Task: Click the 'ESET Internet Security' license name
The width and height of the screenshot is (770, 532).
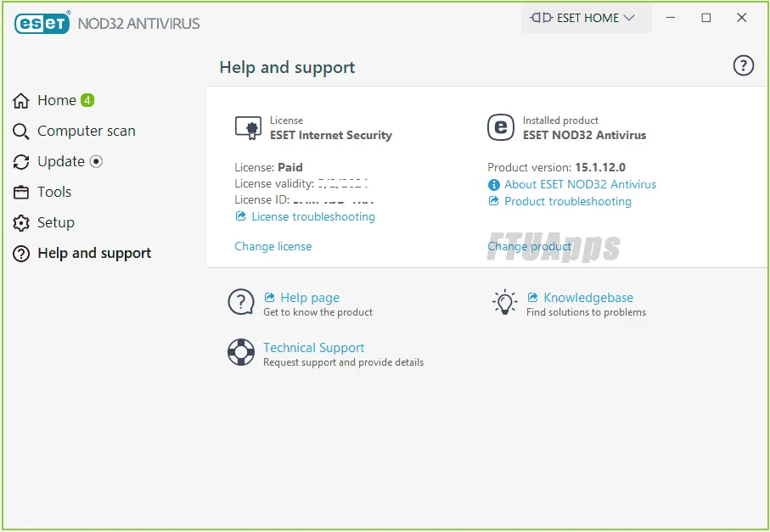Action: click(x=331, y=135)
